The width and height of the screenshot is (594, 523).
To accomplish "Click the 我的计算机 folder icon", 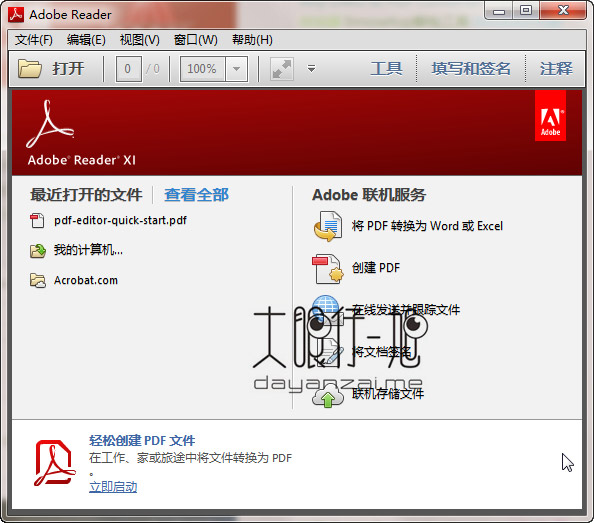I will (x=38, y=250).
